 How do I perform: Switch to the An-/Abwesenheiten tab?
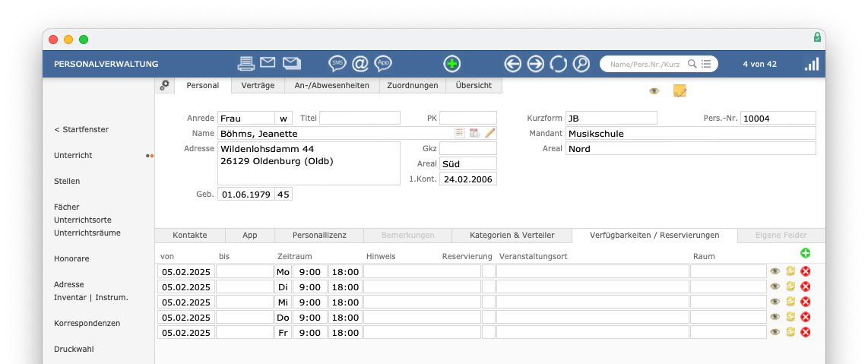(x=331, y=85)
